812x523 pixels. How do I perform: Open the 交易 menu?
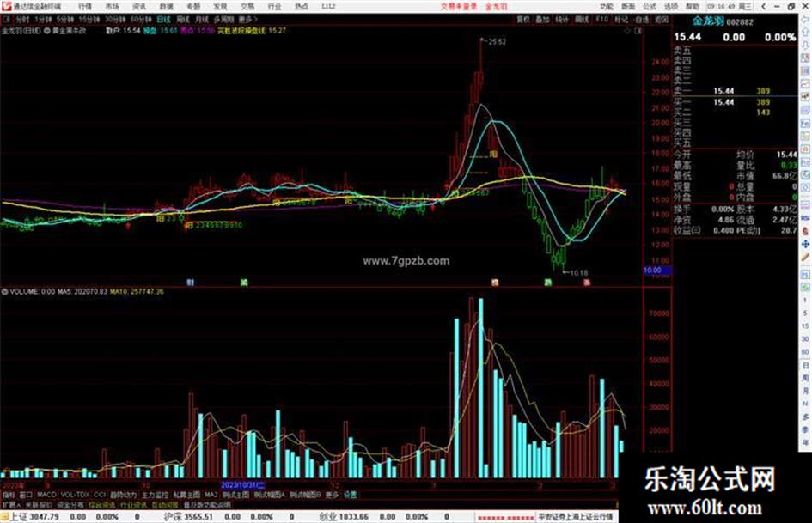pos(247,6)
